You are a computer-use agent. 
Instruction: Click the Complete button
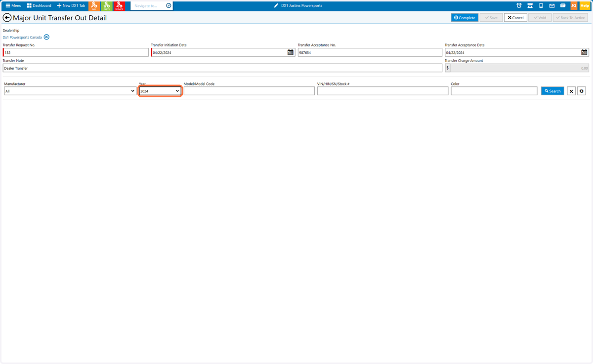click(x=465, y=17)
